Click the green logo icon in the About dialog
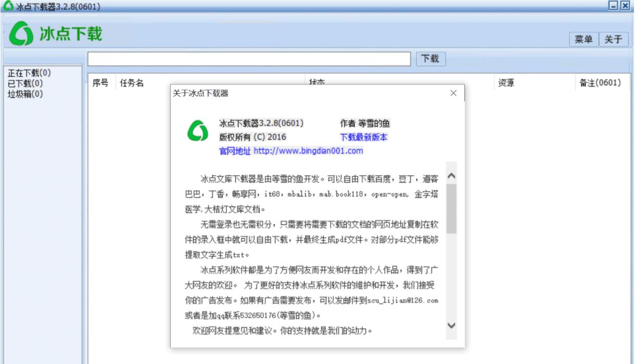 point(197,131)
